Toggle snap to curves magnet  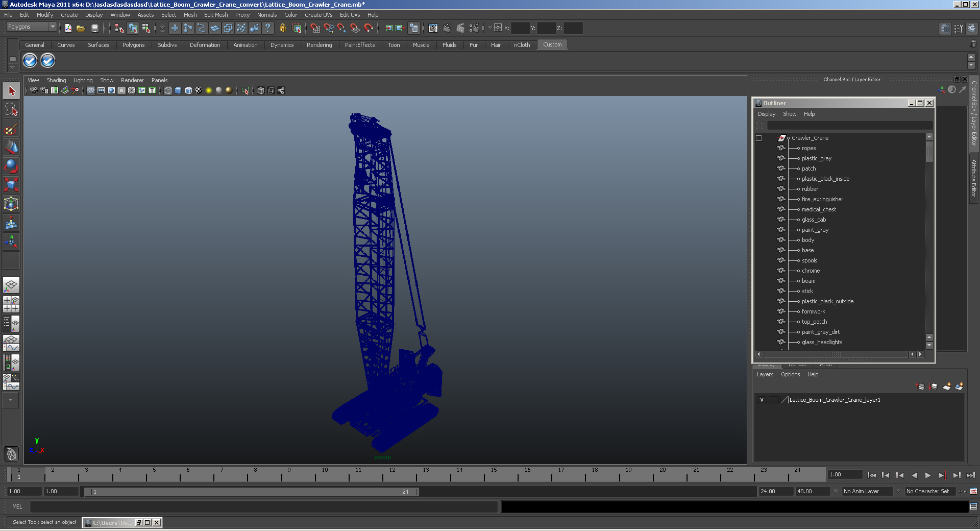(329, 28)
